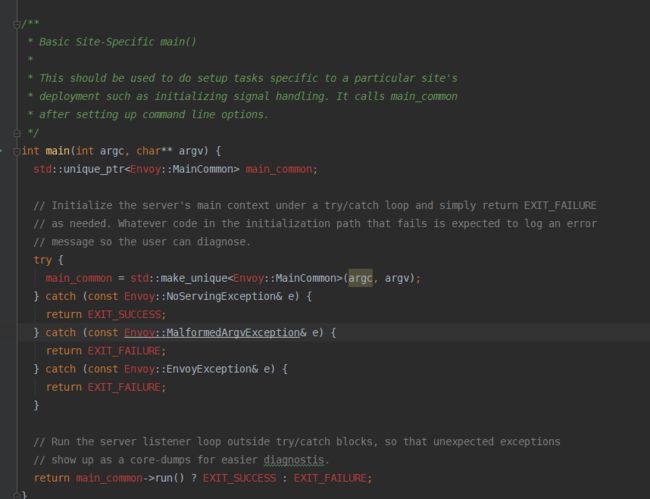650x499 pixels.
Task: Click the highlighted argc argument in make_unique
Action: pyautogui.click(x=360, y=278)
